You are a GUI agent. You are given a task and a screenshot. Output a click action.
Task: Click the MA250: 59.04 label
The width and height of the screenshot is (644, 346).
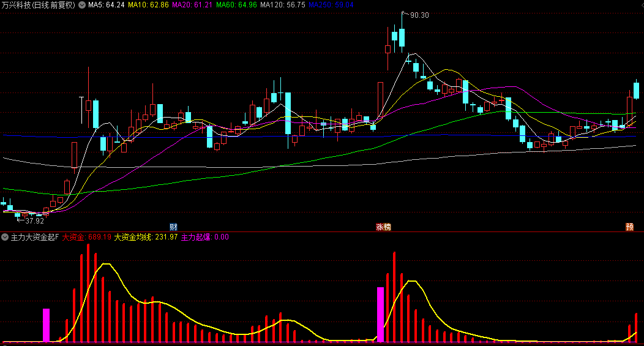(x=331, y=5)
